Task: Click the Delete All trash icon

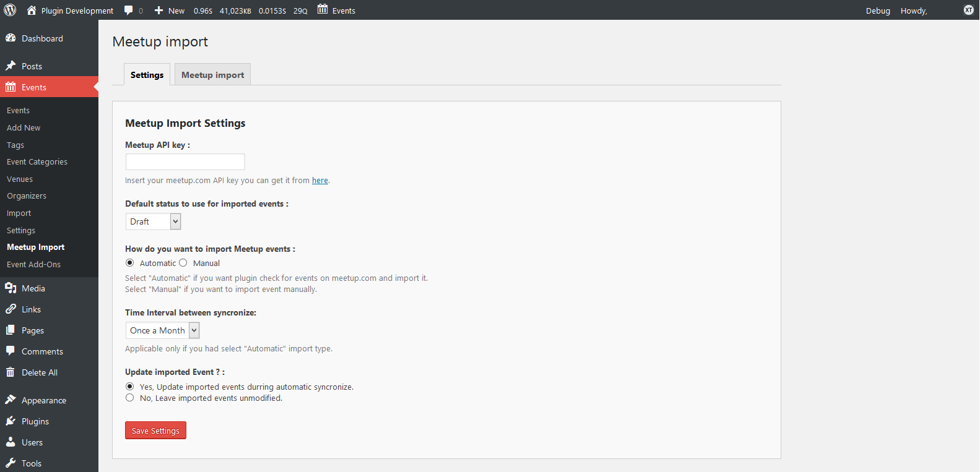Action: pyautogui.click(x=11, y=372)
